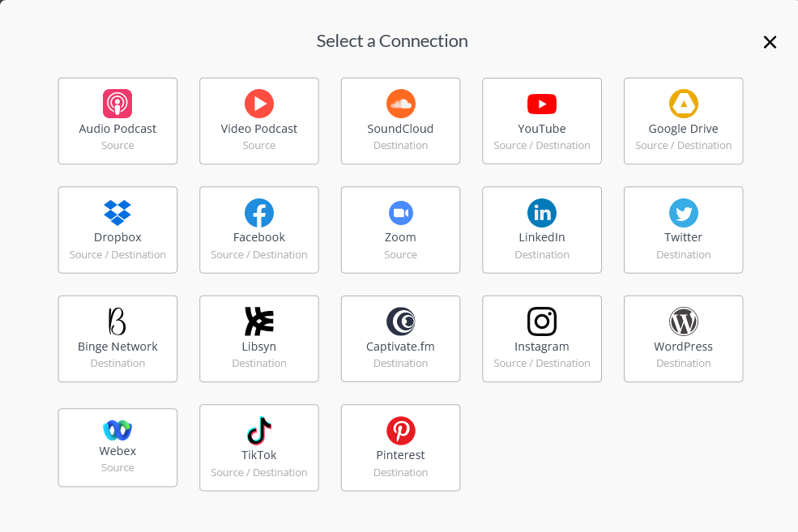Pick the LinkedIn logo icon

542,213
